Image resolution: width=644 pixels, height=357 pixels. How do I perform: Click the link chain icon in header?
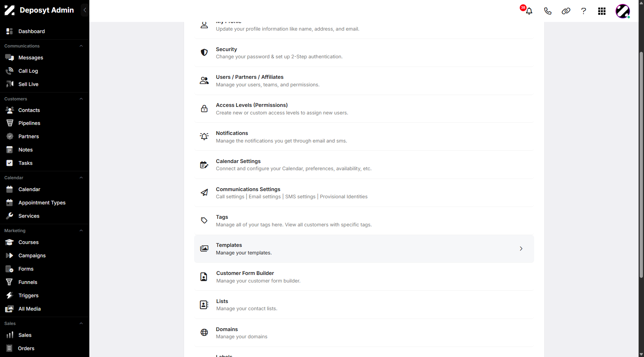[x=566, y=11]
